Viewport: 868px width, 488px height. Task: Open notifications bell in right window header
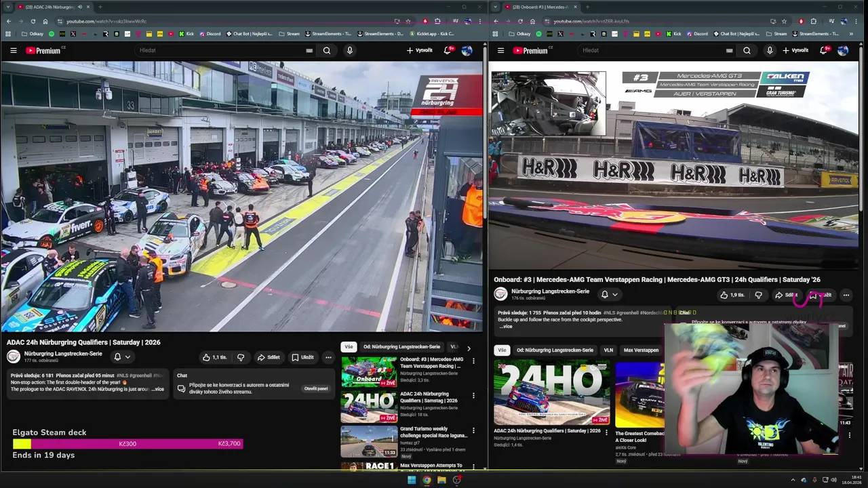click(x=824, y=50)
